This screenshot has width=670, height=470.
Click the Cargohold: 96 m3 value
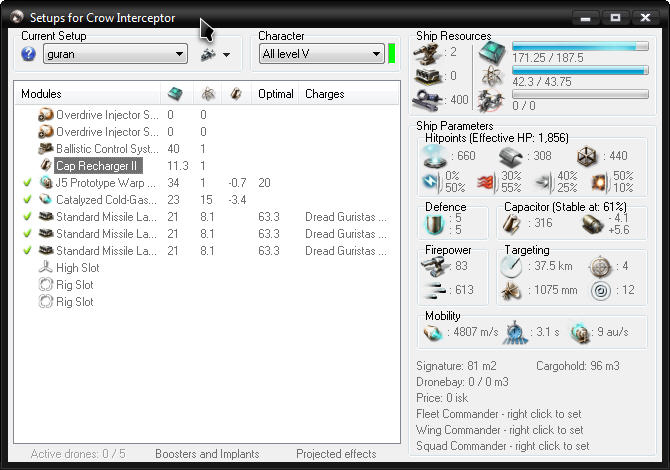[x=578, y=366]
